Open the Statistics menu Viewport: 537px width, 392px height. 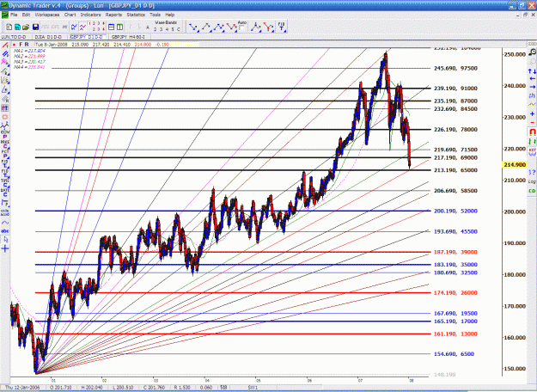pyautogui.click(x=136, y=15)
